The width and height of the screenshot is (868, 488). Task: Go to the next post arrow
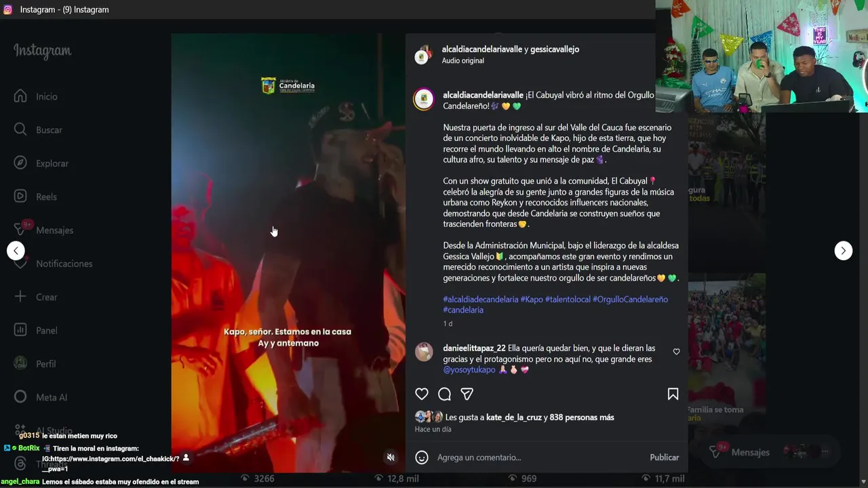click(x=843, y=251)
